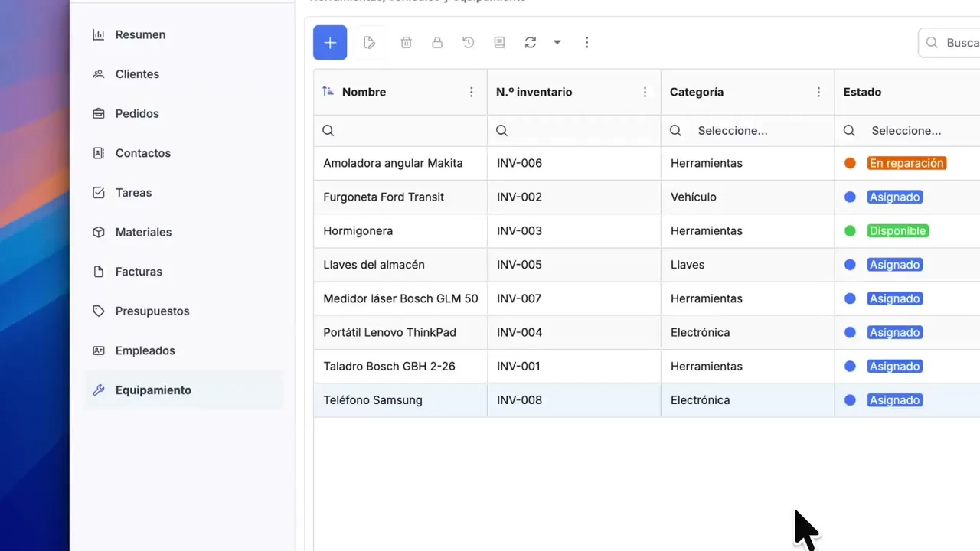Select the Hormigonera row
Viewport: 980px width, 551px height.
358,231
